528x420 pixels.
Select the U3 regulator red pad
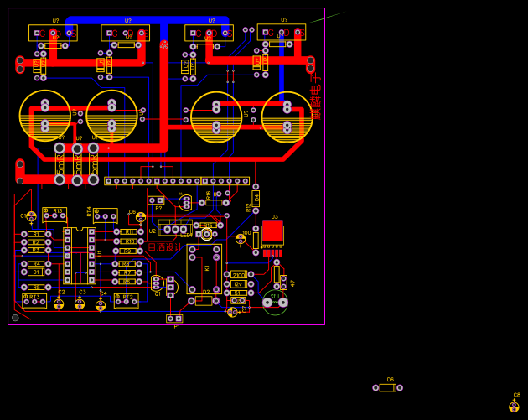[272, 231]
